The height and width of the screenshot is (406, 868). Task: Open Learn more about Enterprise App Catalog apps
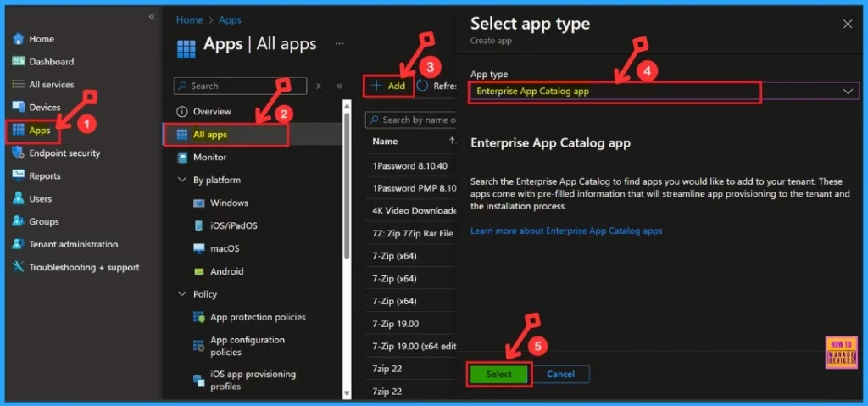tap(566, 231)
